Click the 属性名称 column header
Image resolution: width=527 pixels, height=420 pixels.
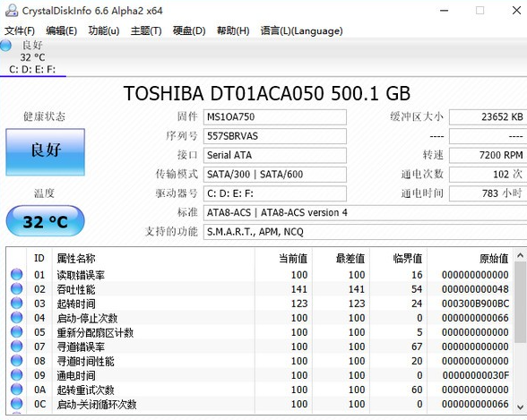click(153, 258)
